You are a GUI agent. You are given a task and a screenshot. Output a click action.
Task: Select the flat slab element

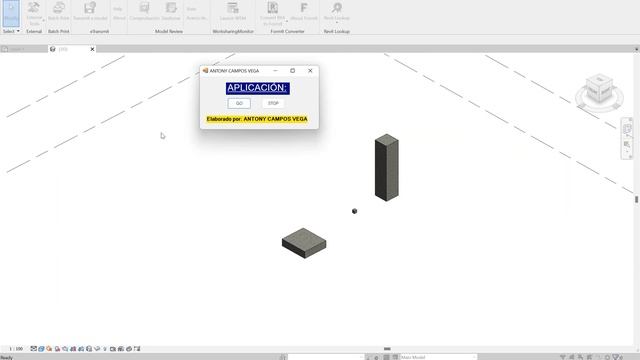pyautogui.click(x=304, y=243)
